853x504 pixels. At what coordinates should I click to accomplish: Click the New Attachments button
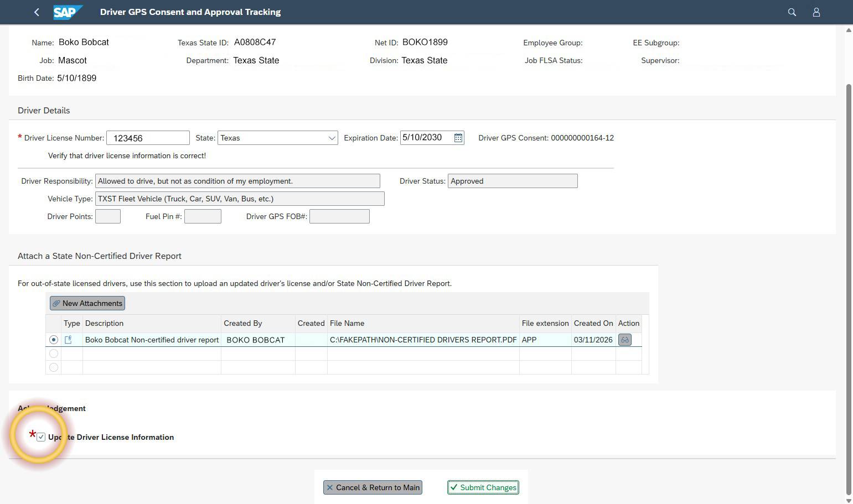(87, 303)
